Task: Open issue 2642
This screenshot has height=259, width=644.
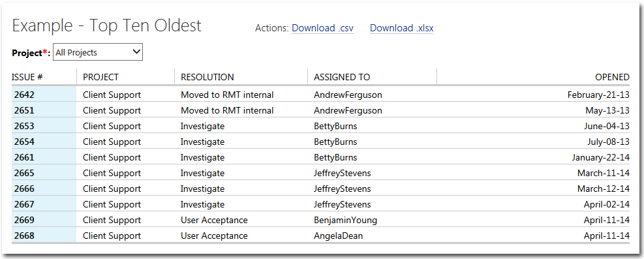Action: point(24,95)
